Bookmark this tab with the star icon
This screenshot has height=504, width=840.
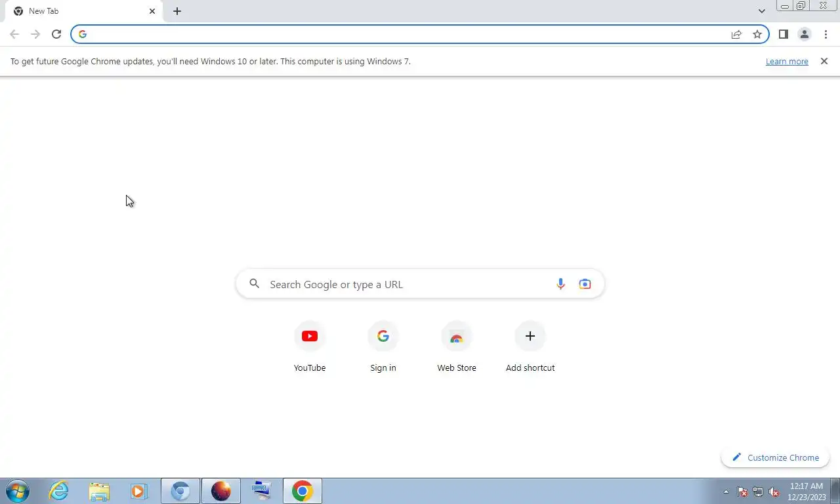757,34
